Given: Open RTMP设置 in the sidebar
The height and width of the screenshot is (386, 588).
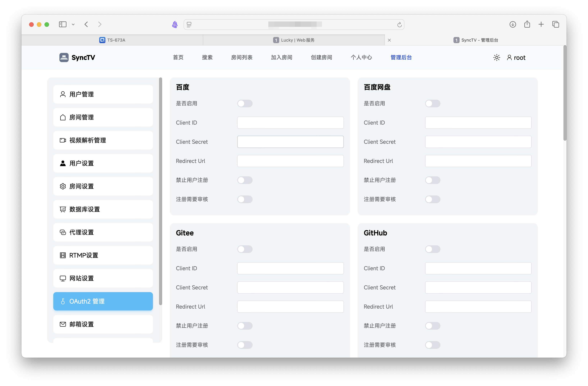Looking at the screenshot, I should [x=103, y=255].
